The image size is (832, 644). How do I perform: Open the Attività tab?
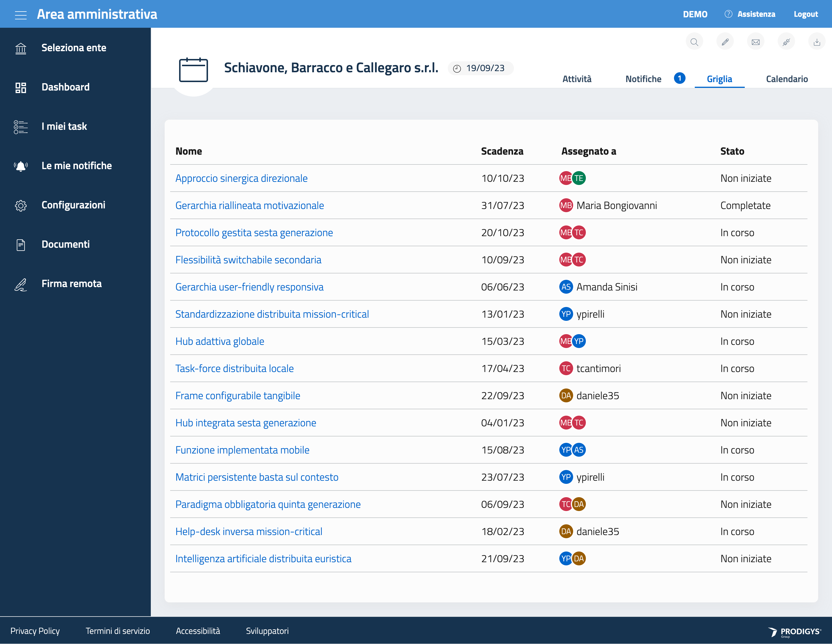(577, 79)
